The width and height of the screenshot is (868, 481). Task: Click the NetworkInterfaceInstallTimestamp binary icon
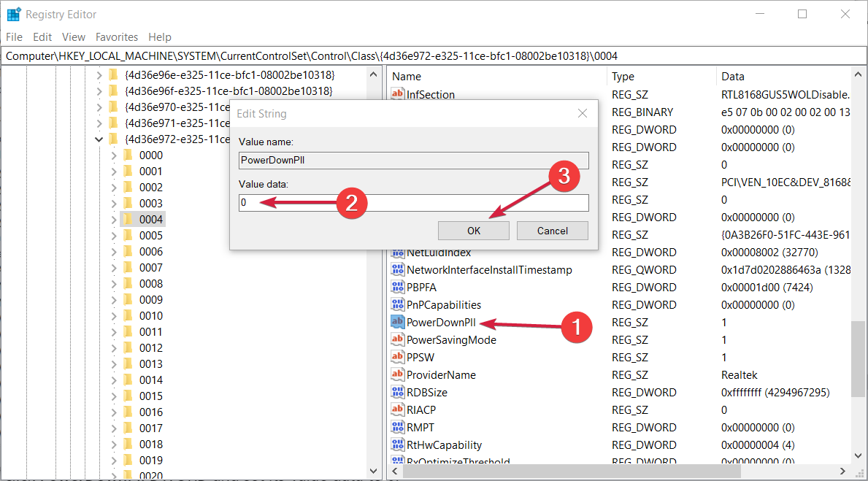click(x=398, y=269)
